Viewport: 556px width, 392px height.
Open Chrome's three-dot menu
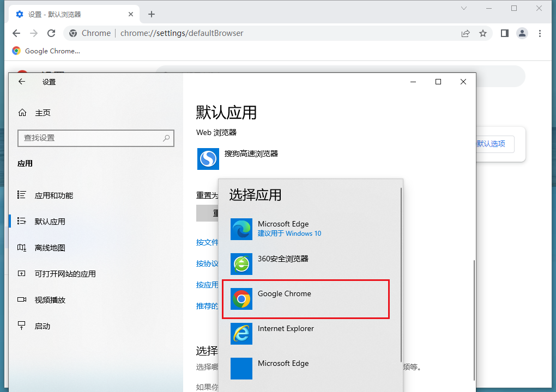(x=540, y=33)
